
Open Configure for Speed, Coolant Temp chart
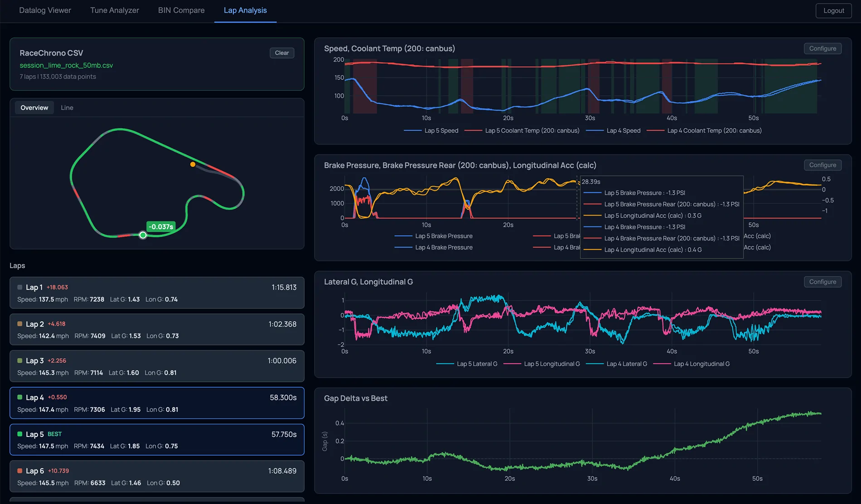click(822, 48)
